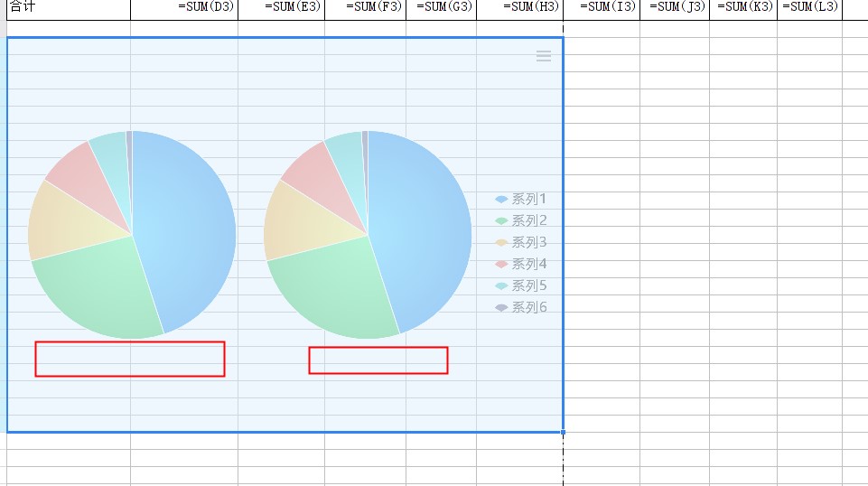This screenshot has height=486, width=868.
Task: Select the cell containing =SUM(F3)
Action: (x=366, y=10)
